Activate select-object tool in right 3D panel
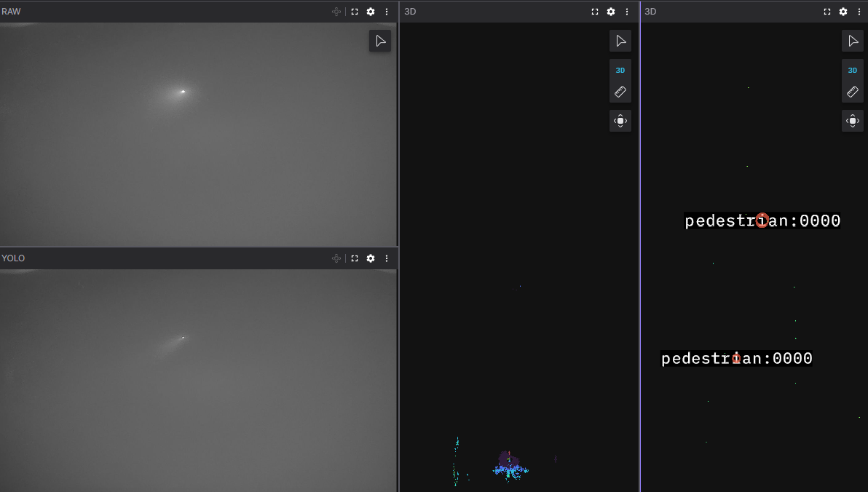 pos(853,41)
